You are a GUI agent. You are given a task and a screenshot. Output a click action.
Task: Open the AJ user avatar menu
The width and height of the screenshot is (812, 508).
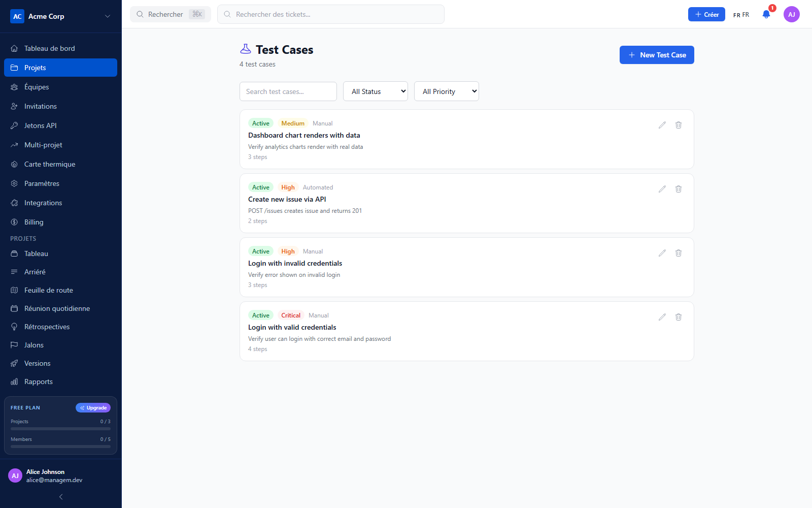[792, 14]
